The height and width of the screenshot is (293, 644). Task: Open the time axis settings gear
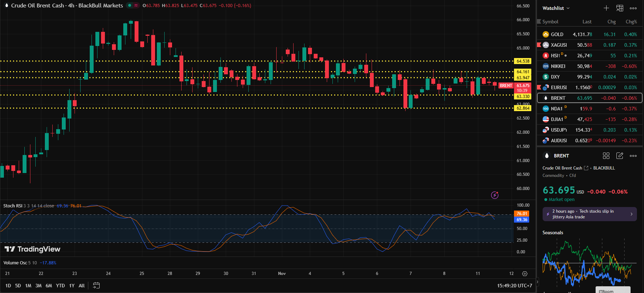[x=525, y=274]
